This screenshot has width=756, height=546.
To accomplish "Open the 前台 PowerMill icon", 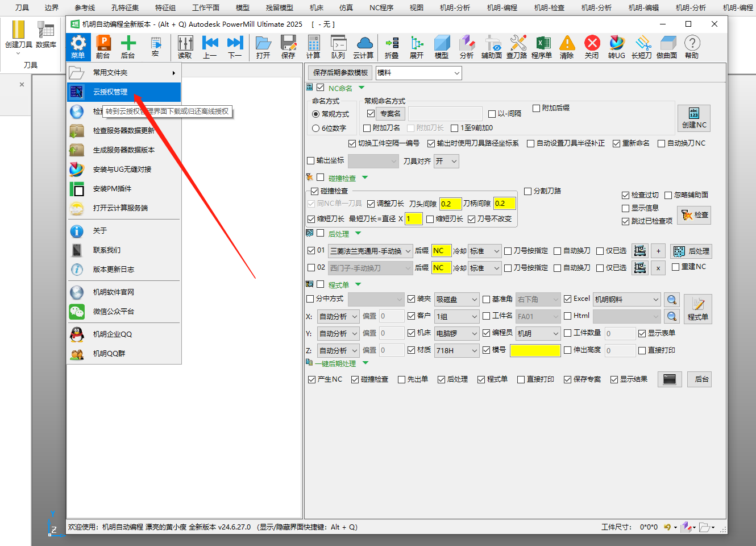I will (x=103, y=47).
